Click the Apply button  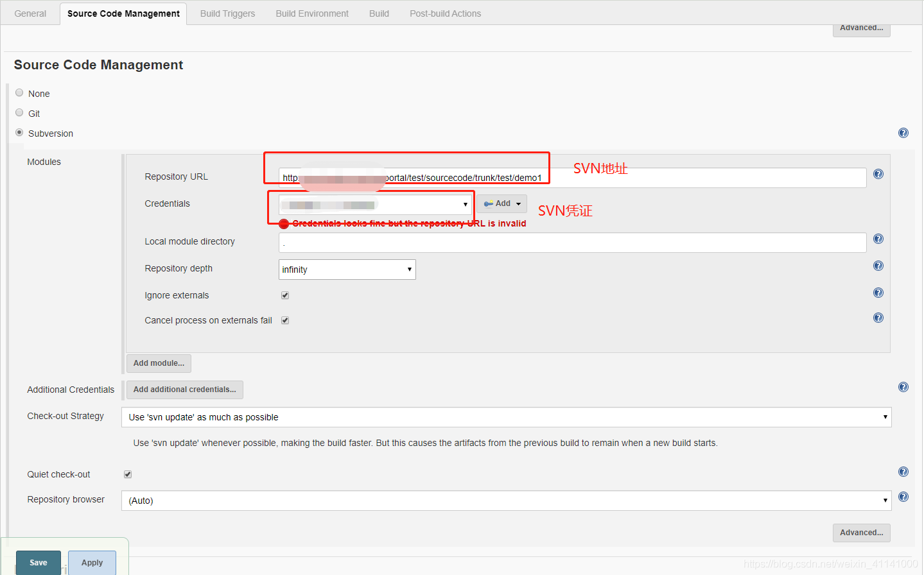[x=92, y=563]
